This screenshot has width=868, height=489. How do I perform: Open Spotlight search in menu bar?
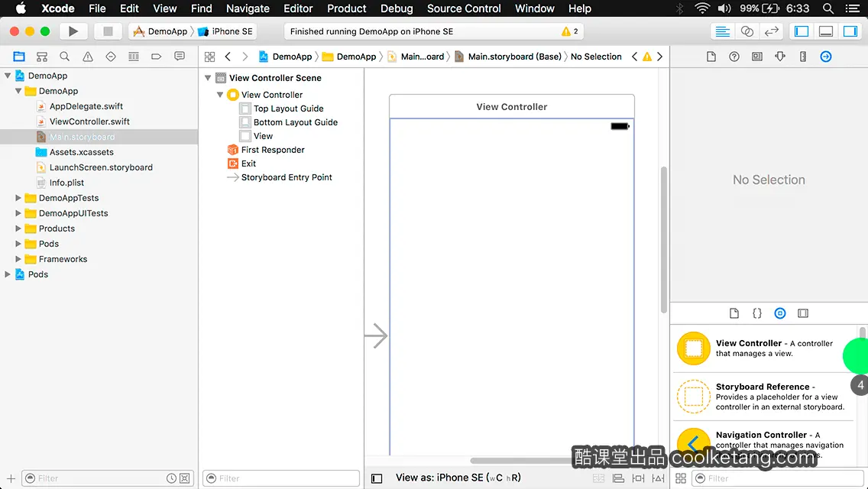pyautogui.click(x=828, y=8)
